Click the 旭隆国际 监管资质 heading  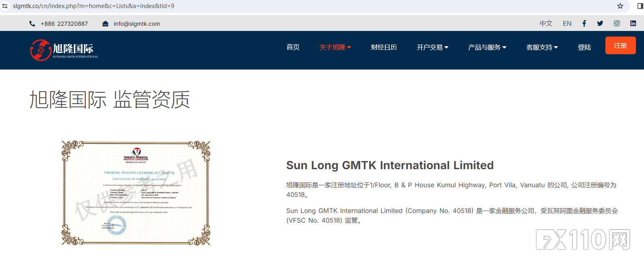(x=109, y=99)
